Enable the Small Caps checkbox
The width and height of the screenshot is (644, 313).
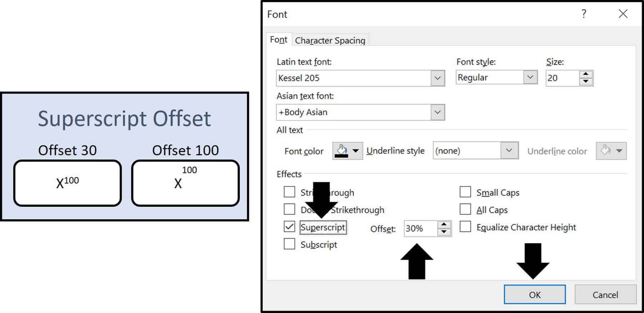click(x=465, y=192)
